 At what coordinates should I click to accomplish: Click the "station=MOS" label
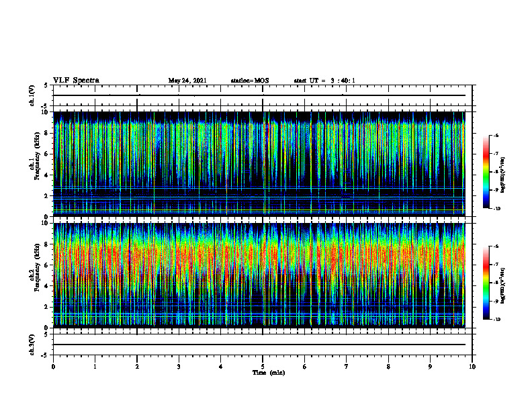250,81
